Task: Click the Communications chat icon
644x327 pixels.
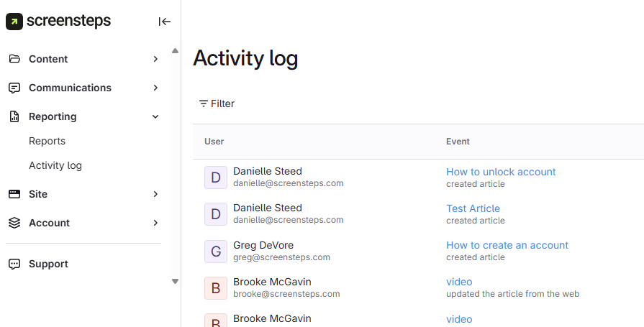Action: coord(14,88)
